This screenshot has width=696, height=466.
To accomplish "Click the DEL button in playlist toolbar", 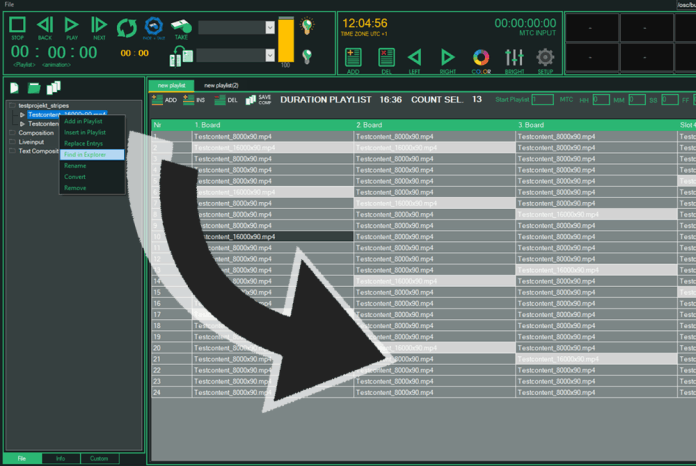I will tap(225, 100).
